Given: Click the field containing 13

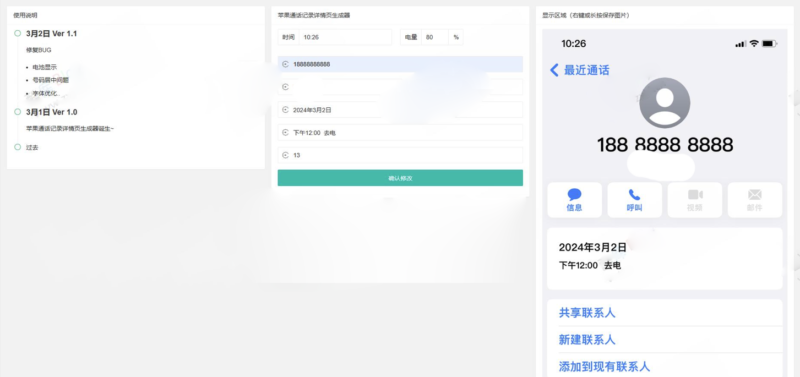Looking at the screenshot, I should coord(400,155).
